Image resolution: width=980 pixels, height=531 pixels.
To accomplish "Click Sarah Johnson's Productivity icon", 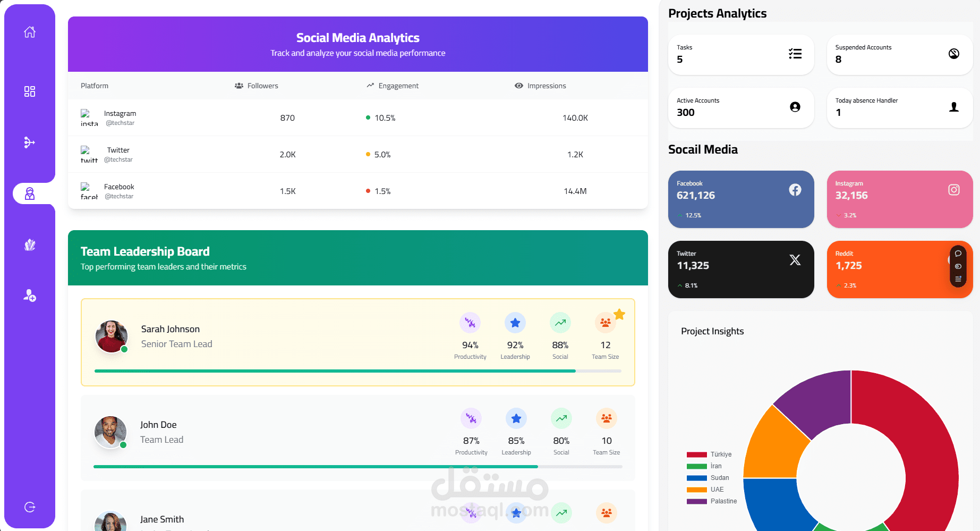I will [x=470, y=323].
